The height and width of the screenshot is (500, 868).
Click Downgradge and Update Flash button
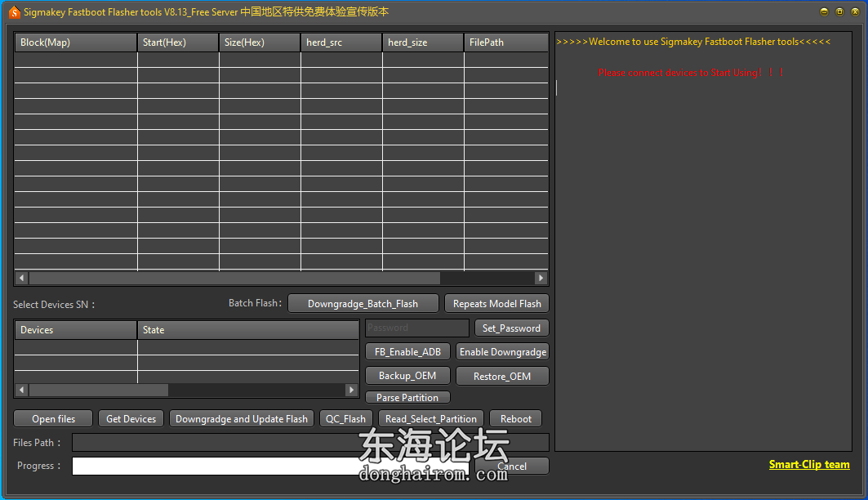tap(242, 418)
